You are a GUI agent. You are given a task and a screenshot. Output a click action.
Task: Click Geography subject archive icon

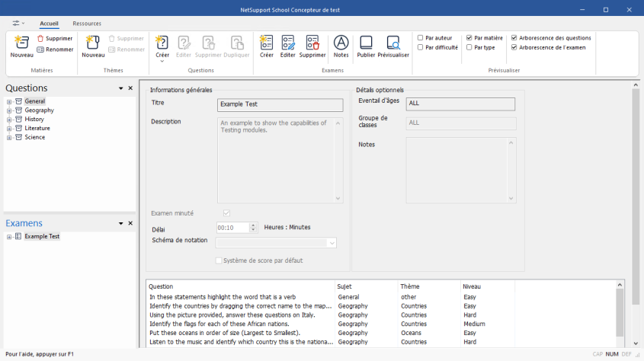18,110
